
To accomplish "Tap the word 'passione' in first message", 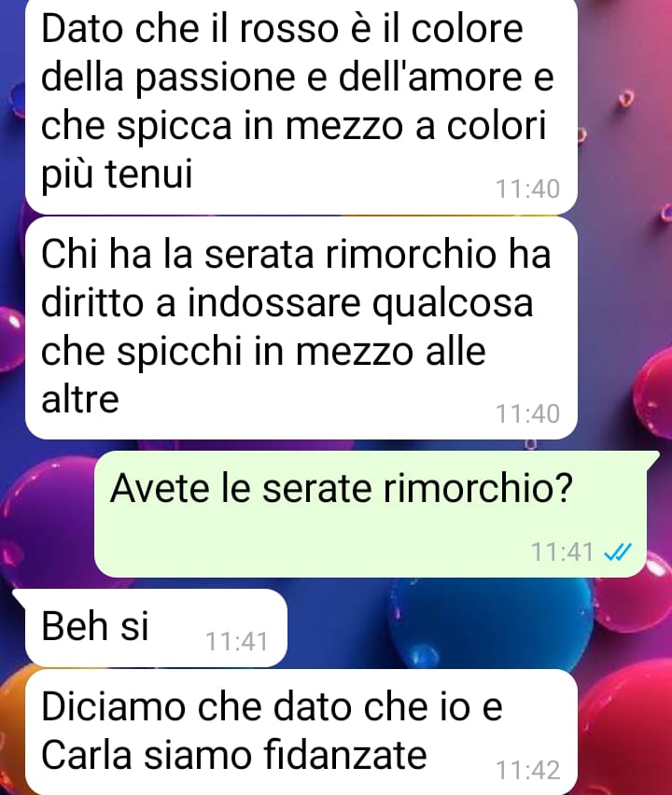I will [215, 79].
